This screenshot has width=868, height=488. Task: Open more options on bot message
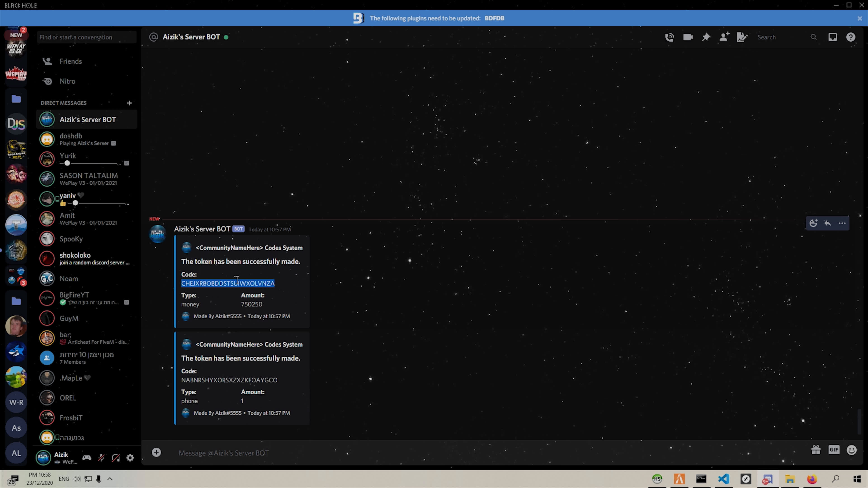pyautogui.click(x=842, y=223)
